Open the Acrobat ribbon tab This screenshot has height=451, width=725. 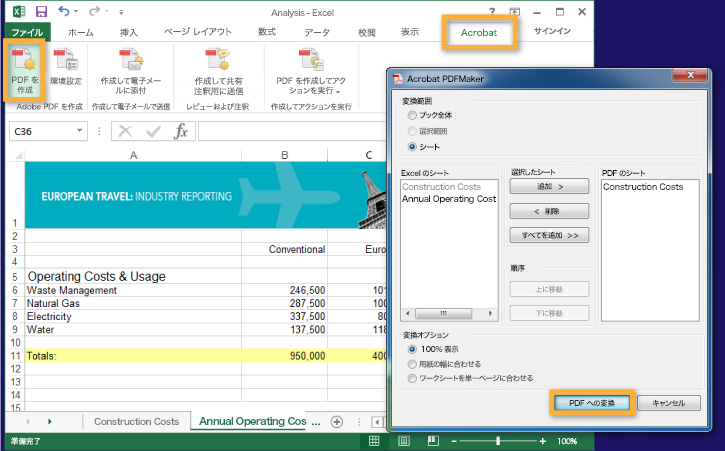[479, 32]
